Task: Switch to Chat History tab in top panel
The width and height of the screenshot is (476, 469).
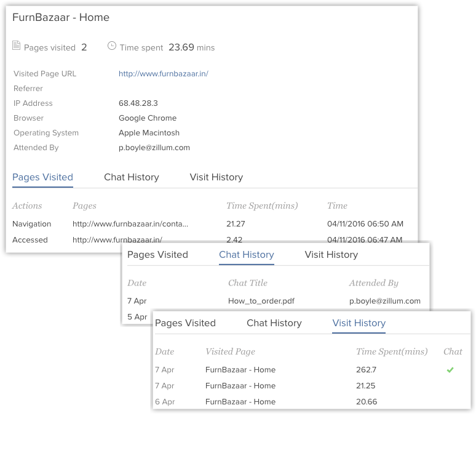Action: pyautogui.click(x=132, y=177)
